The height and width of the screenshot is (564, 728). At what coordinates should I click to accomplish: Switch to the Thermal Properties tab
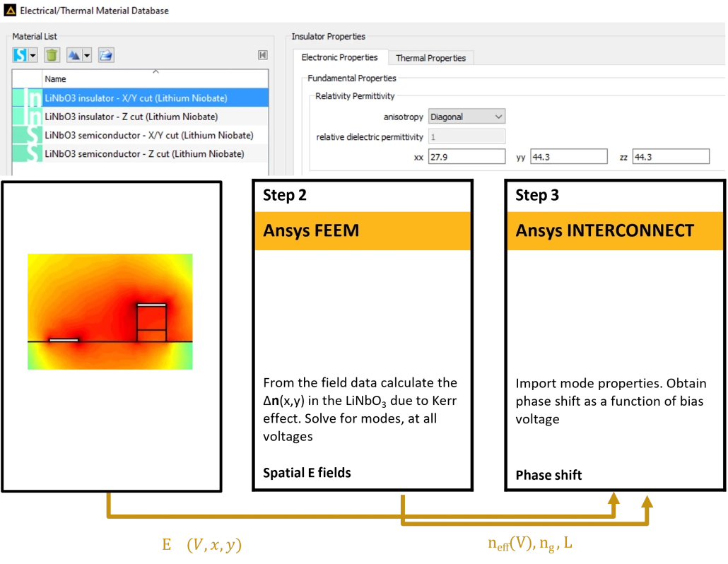tap(430, 59)
